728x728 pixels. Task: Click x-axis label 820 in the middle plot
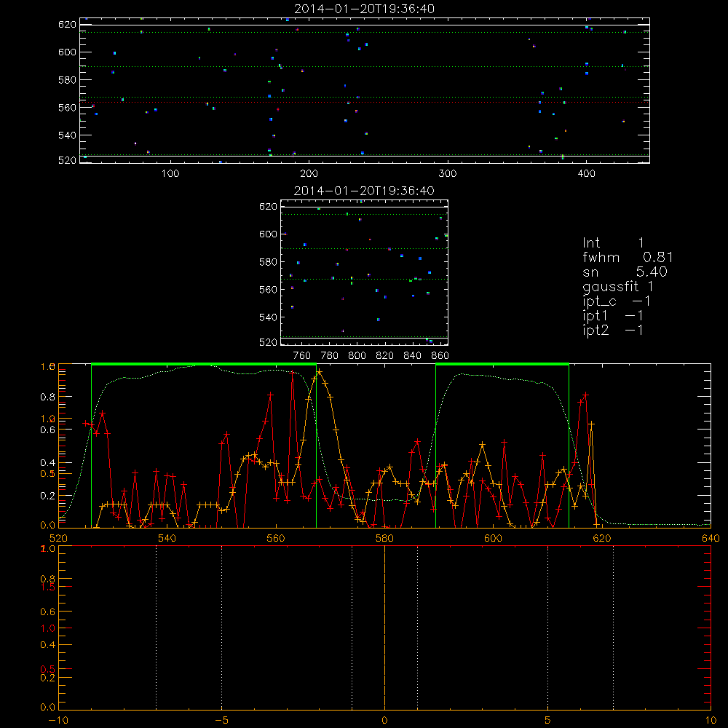click(x=385, y=356)
